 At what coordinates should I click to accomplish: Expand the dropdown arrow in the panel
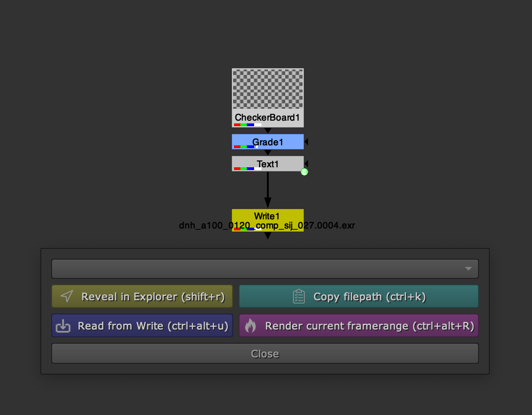pos(468,269)
